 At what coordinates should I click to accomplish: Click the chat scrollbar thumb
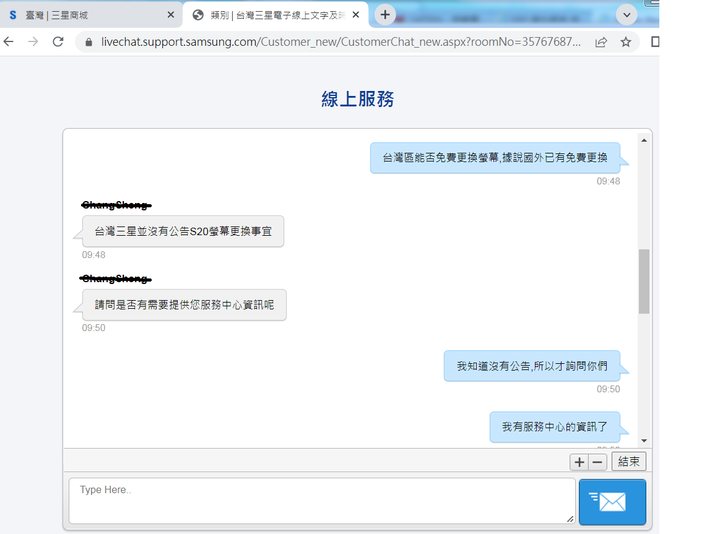[644, 281]
